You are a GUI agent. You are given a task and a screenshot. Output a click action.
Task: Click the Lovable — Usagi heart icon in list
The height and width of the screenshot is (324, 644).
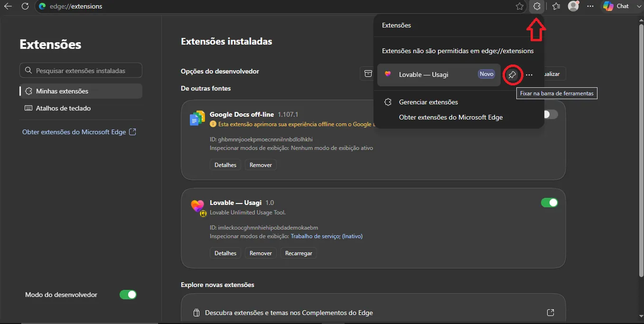(197, 206)
